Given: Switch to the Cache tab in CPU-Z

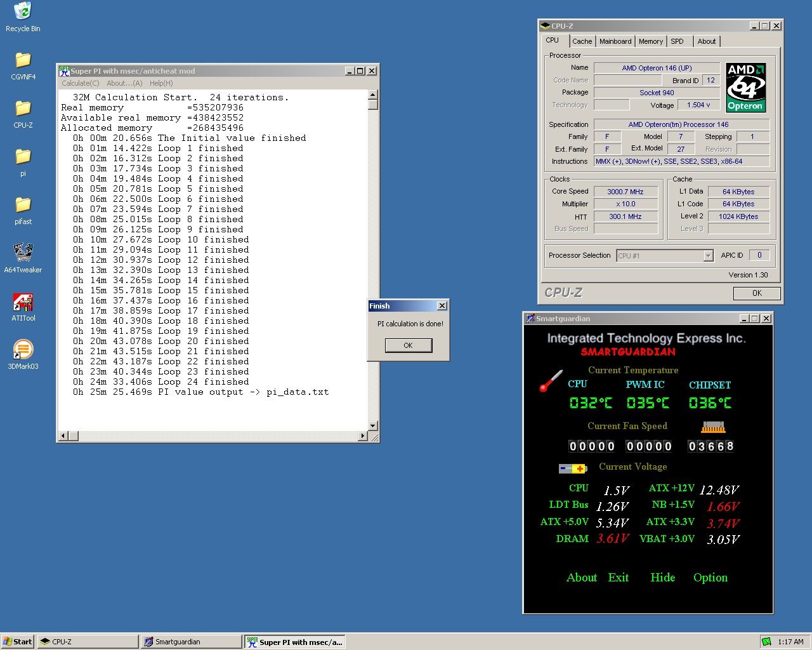Looking at the screenshot, I should click(x=582, y=41).
